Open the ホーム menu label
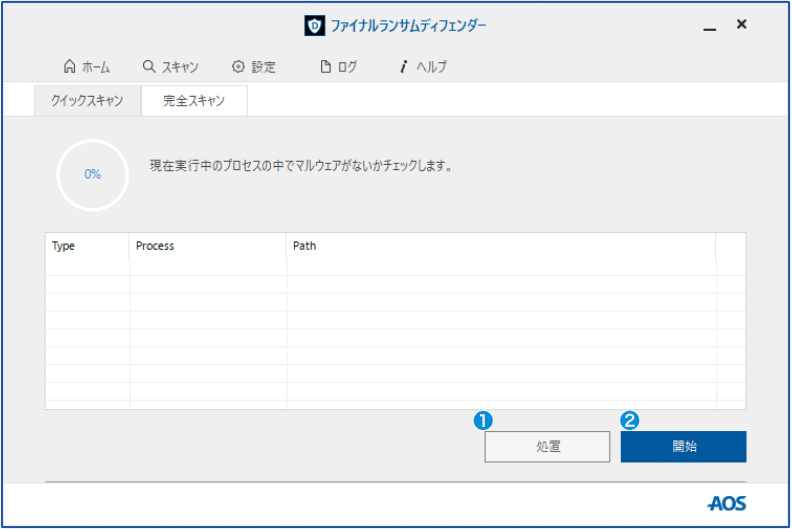The height and width of the screenshot is (529, 792). [x=96, y=67]
